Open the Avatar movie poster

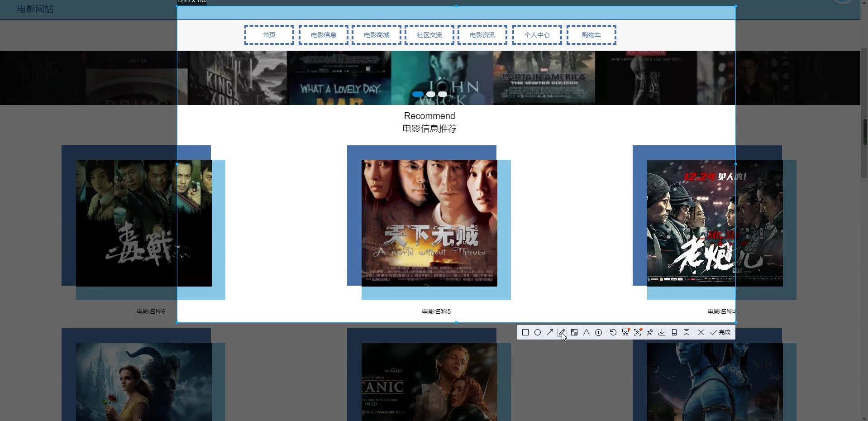pos(715,382)
